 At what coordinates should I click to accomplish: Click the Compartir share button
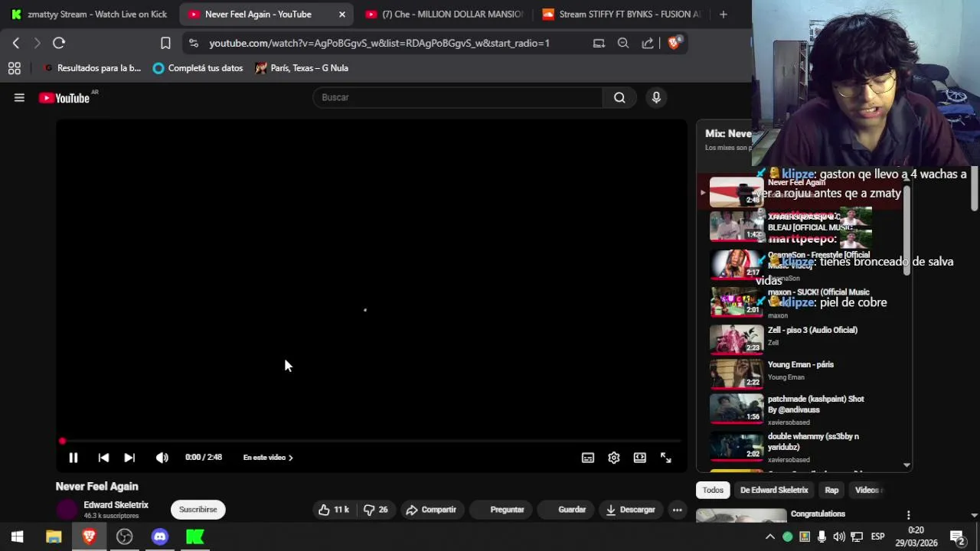[431, 510]
